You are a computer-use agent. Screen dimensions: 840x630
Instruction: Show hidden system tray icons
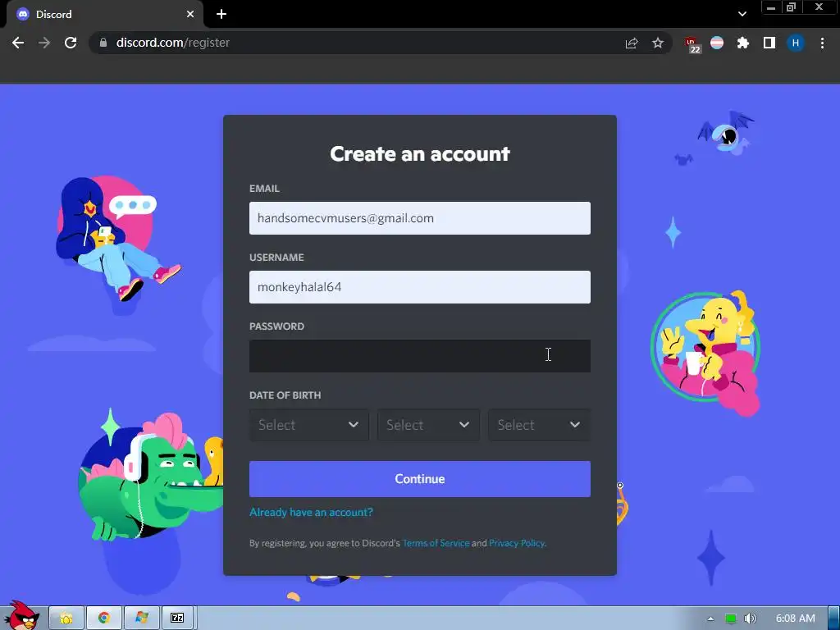(710, 619)
